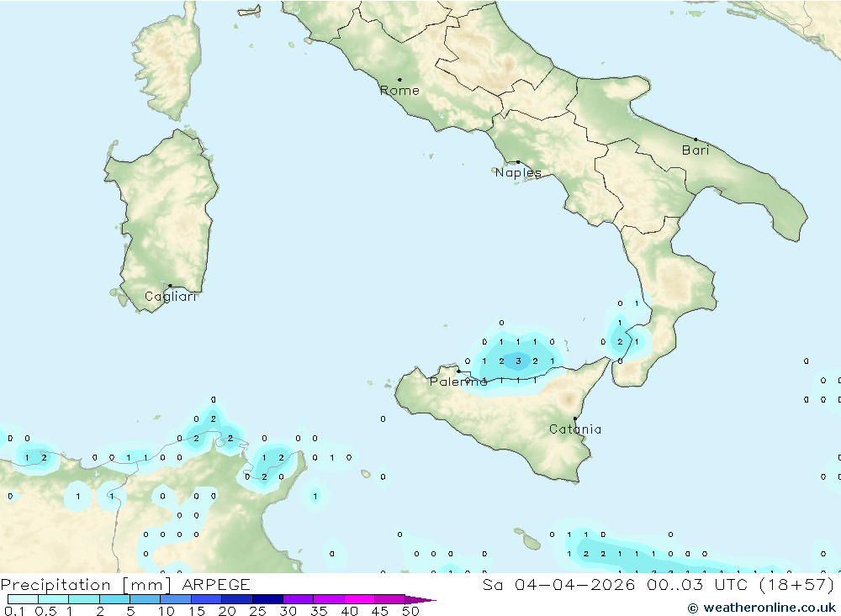Click the Rome location dot marker

(x=399, y=80)
